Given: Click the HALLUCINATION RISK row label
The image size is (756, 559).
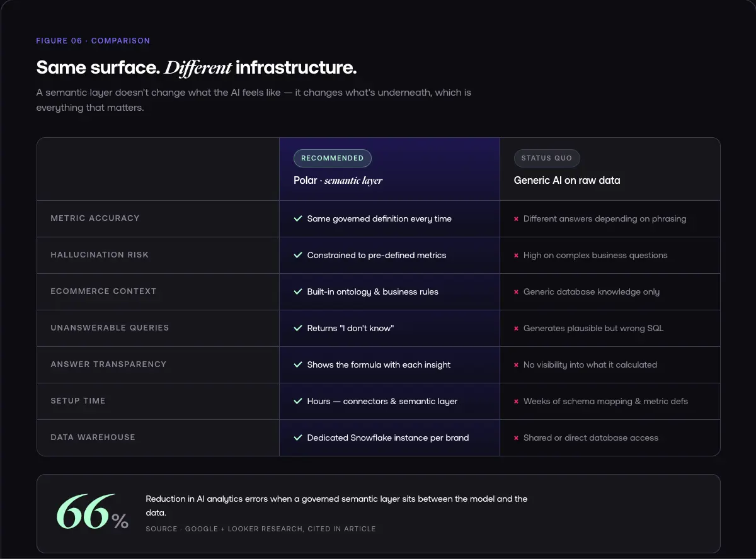Looking at the screenshot, I should pos(100,255).
